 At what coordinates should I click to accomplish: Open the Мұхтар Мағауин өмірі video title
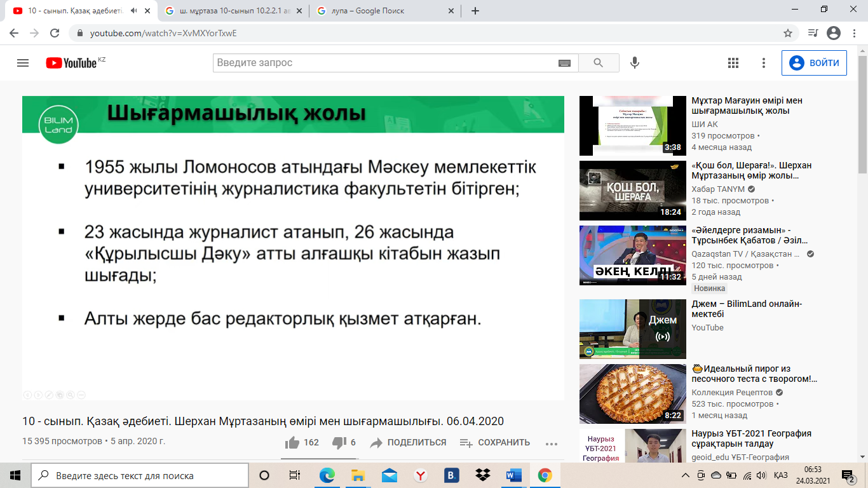click(747, 106)
